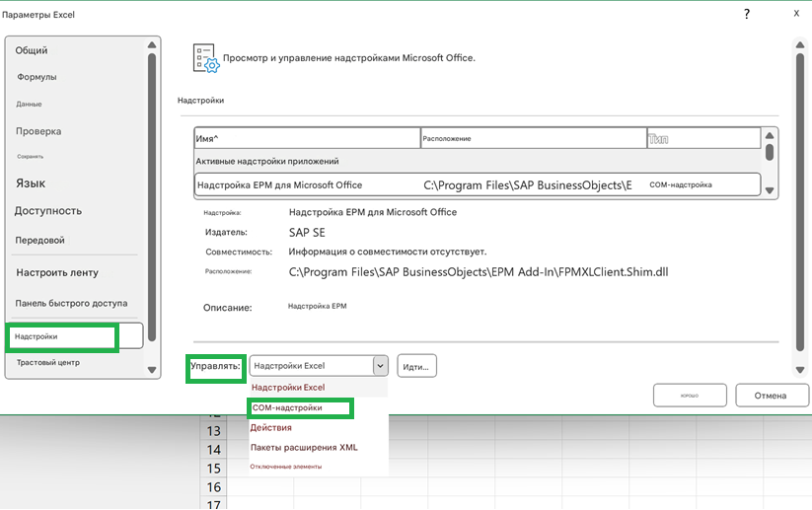Select the Надстройка EPM для Microsoft Office row
812x510 pixels.
pos(478,184)
